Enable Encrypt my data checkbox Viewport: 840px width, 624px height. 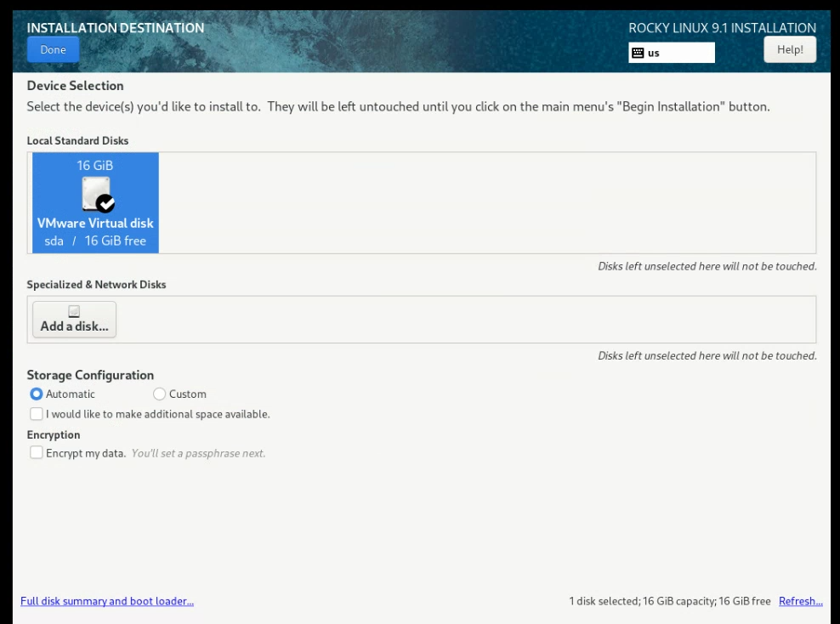(x=36, y=452)
